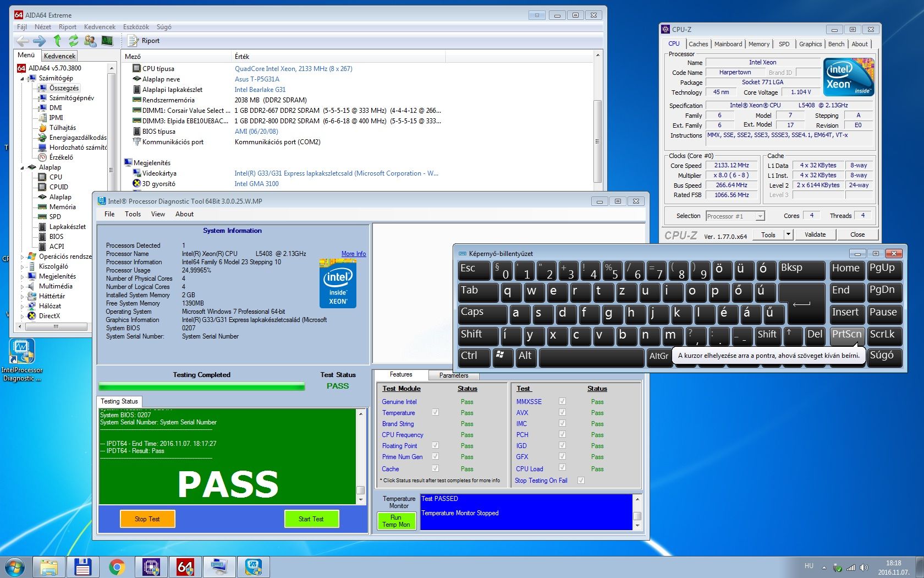Switch to Intel Processor Diagnostic taskbar icon
Screen dimensions: 924x578
click(253, 566)
